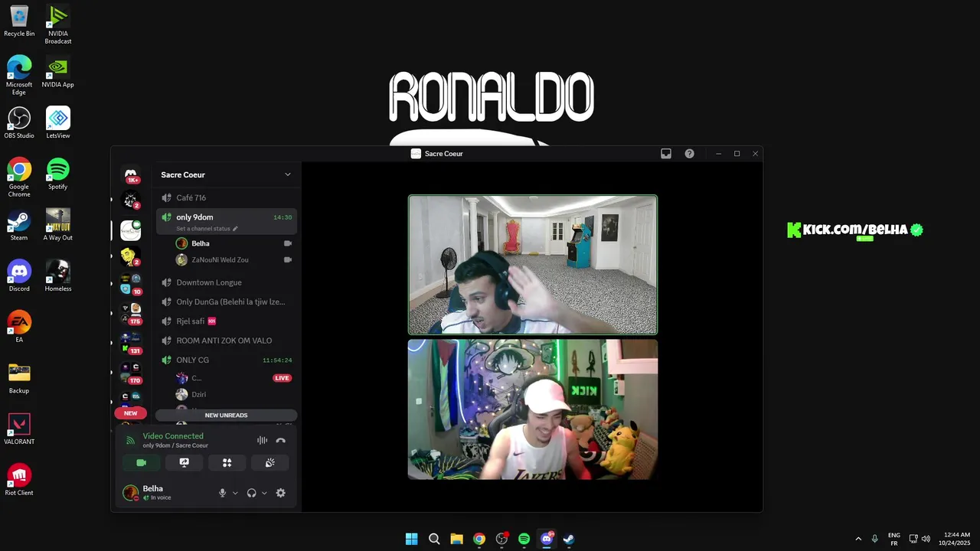This screenshot has height=551, width=980.
Task: Disconnect from voice call
Action: [280, 440]
